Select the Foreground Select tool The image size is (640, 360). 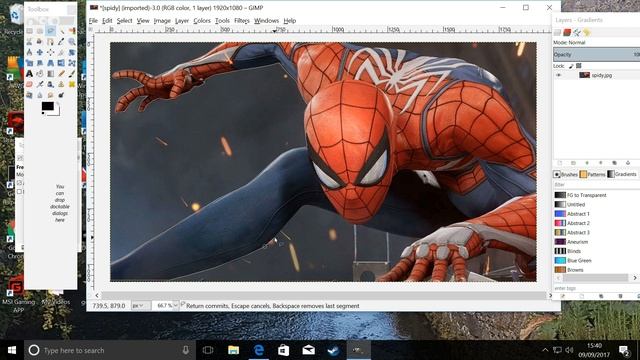point(40,42)
